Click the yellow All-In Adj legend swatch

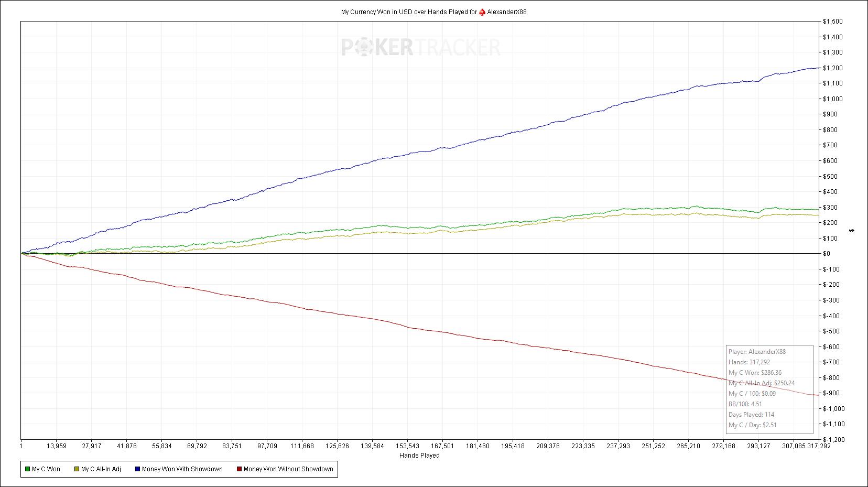click(77, 469)
